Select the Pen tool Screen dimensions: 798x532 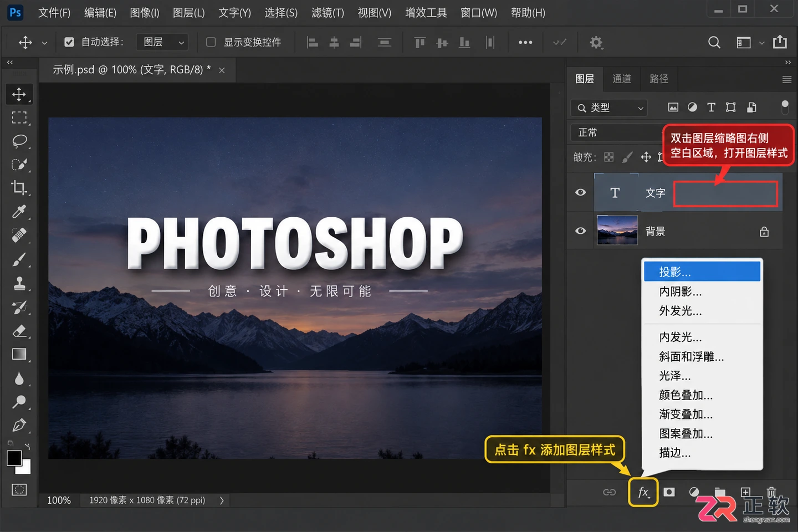pos(19,426)
